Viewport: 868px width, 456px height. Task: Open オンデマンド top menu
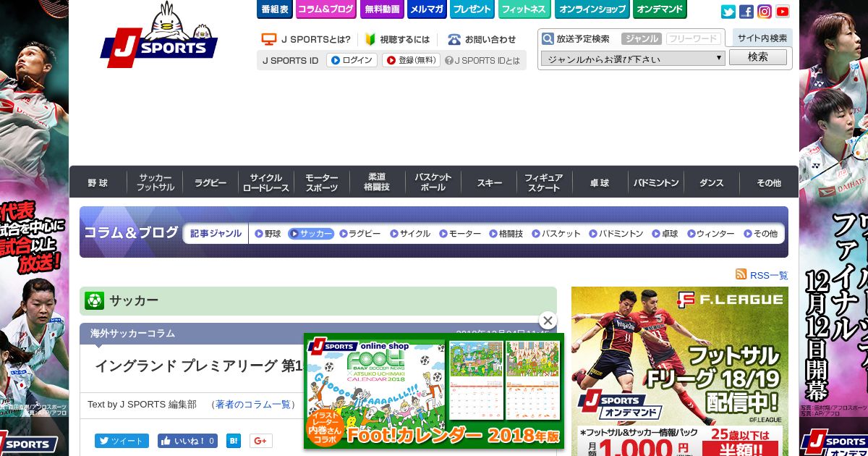[660, 9]
